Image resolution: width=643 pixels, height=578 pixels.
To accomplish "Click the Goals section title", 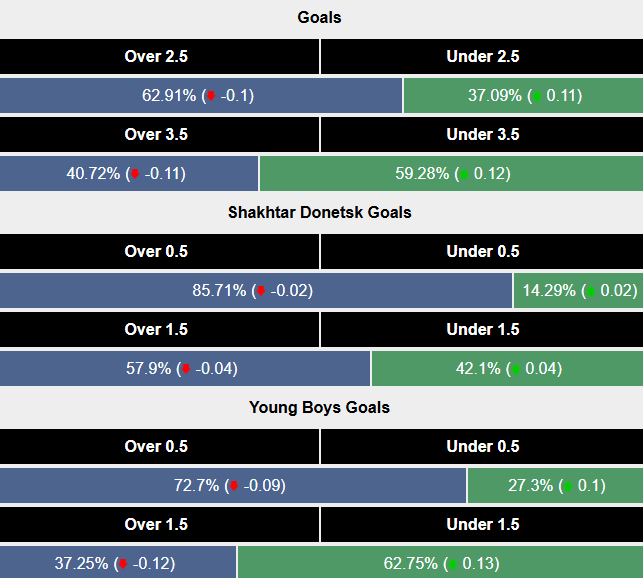I will 320,18.
